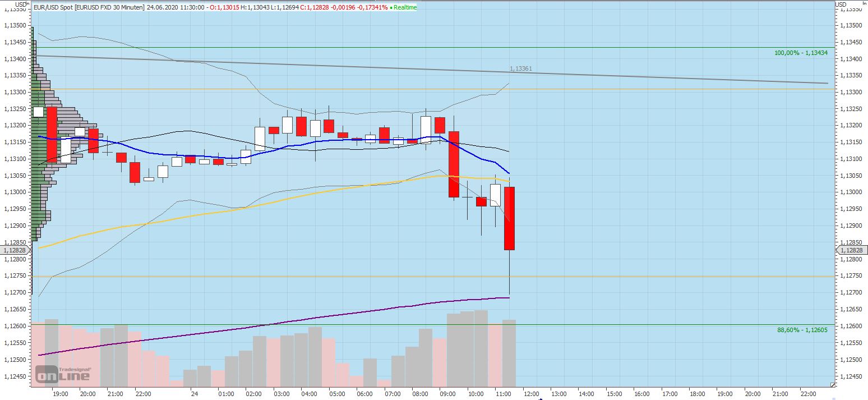The width and height of the screenshot is (868, 400).
Task: Select the large red candlestick at 09:00
Action: point(454,163)
